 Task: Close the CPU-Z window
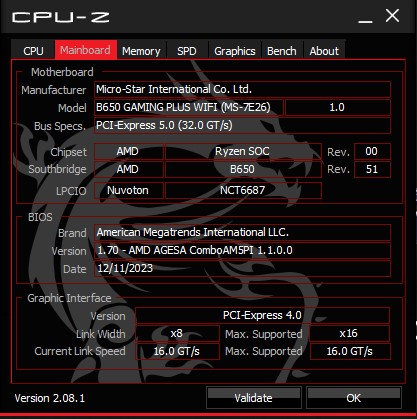(x=392, y=16)
